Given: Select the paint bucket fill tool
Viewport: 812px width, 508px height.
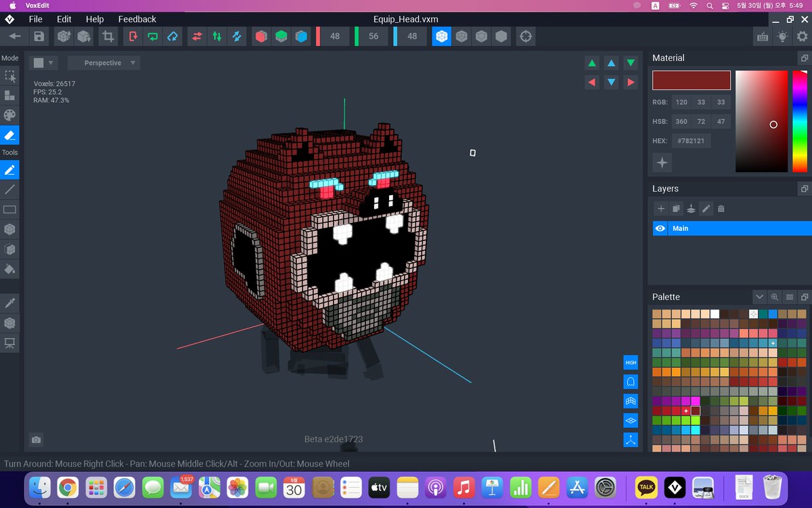Looking at the screenshot, I should pos(9,269).
